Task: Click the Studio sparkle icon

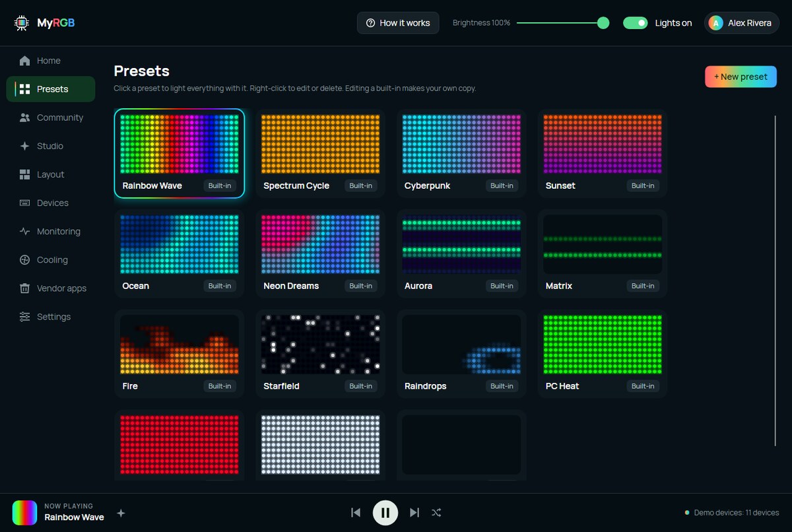Action: [25, 146]
